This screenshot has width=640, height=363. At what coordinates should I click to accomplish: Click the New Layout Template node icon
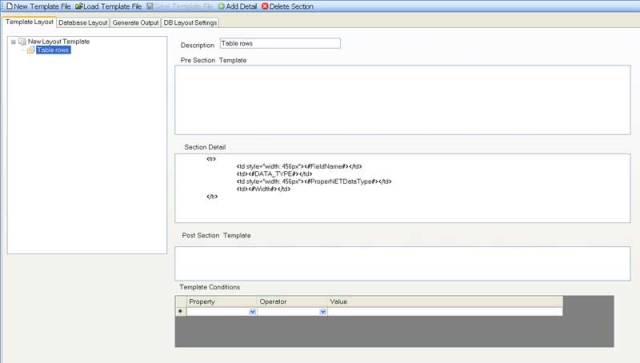(22, 42)
